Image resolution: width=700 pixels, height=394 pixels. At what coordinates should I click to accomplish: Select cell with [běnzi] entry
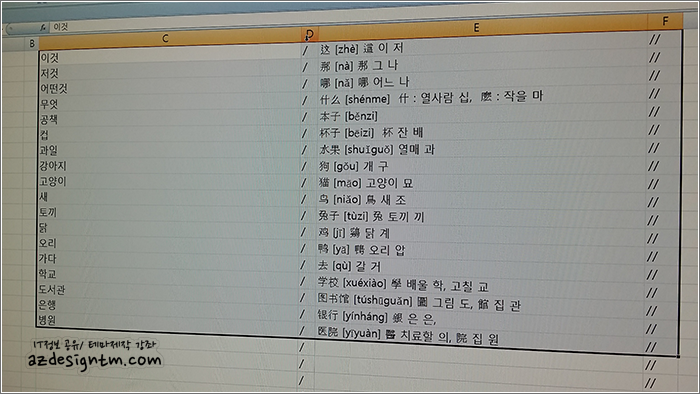[482, 116]
